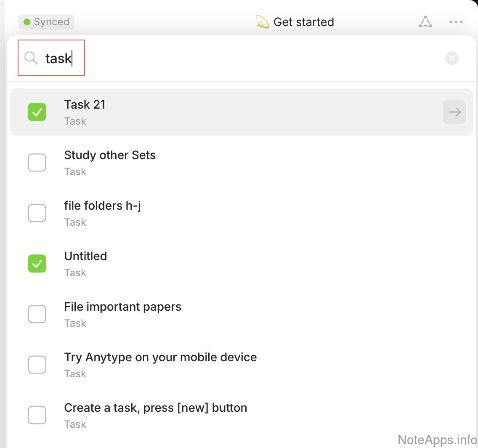Check Try Anytype on mobile device checkbox
The height and width of the screenshot is (448, 478).
point(37,365)
